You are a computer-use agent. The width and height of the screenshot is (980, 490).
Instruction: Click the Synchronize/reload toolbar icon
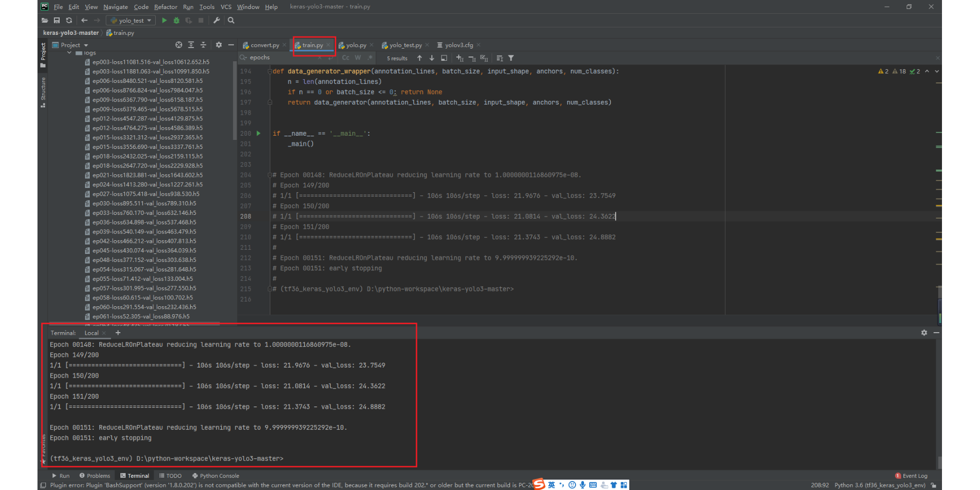click(69, 21)
